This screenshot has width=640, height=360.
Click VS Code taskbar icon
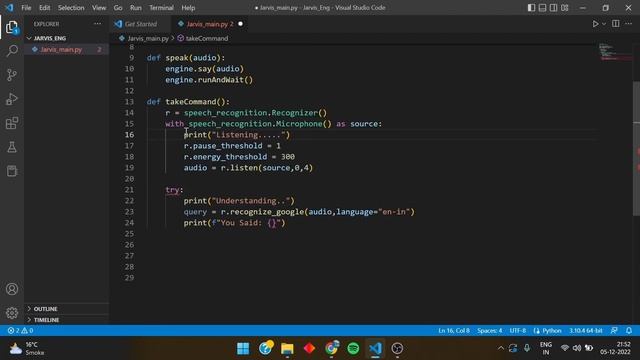[x=375, y=349]
